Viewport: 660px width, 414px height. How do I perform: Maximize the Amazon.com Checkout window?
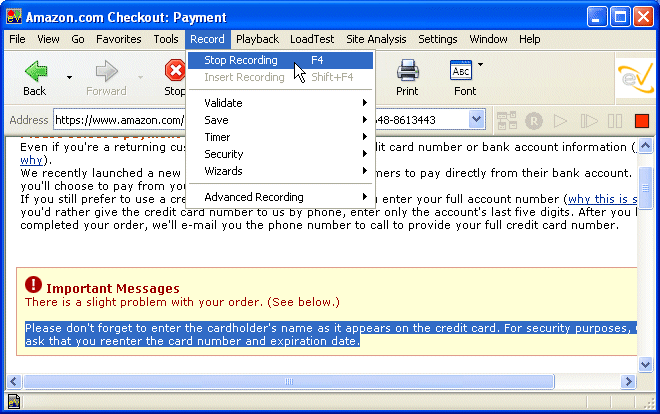(x=620, y=17)
